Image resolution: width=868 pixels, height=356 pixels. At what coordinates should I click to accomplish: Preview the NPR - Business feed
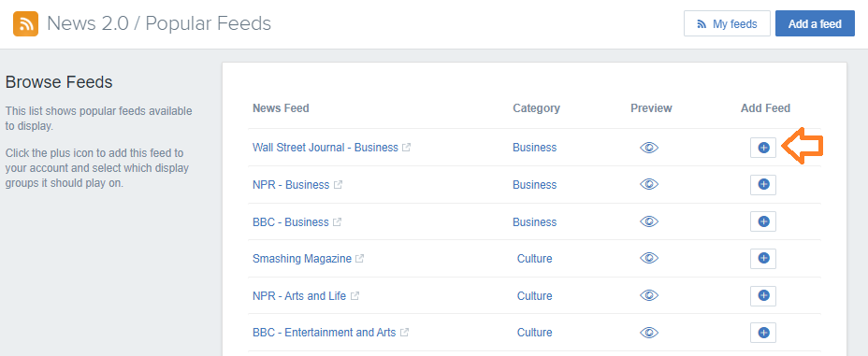click(x=649, y=185)
